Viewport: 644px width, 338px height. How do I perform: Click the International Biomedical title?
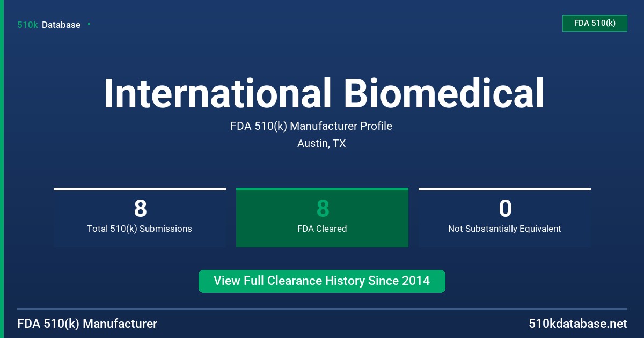tap(324, 93)
